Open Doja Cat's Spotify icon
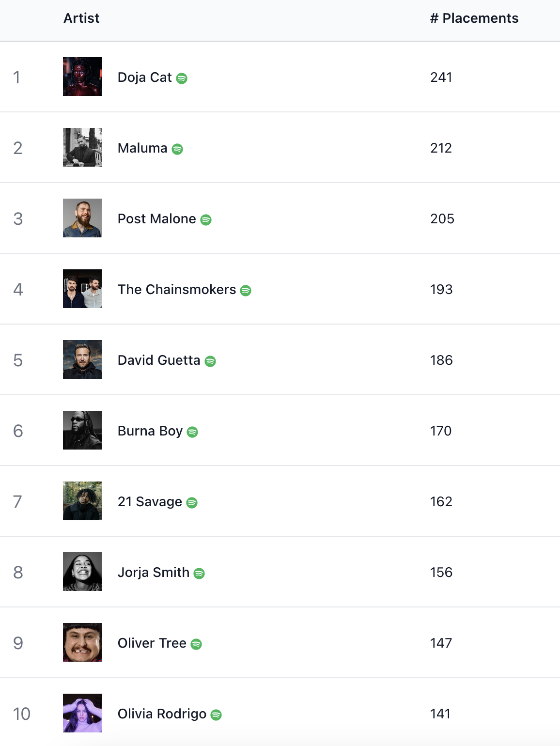Image resolution: width=560 pixels, height=746 pixels. click(x=182, y=78)
